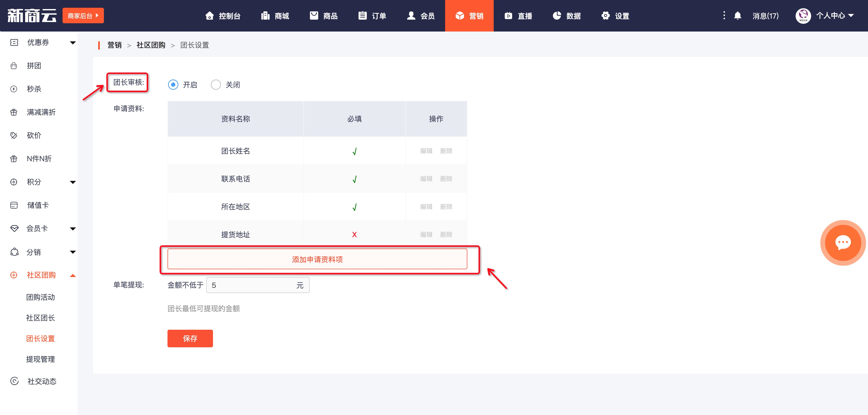Select the 开启 radio button

click(173, 84)
